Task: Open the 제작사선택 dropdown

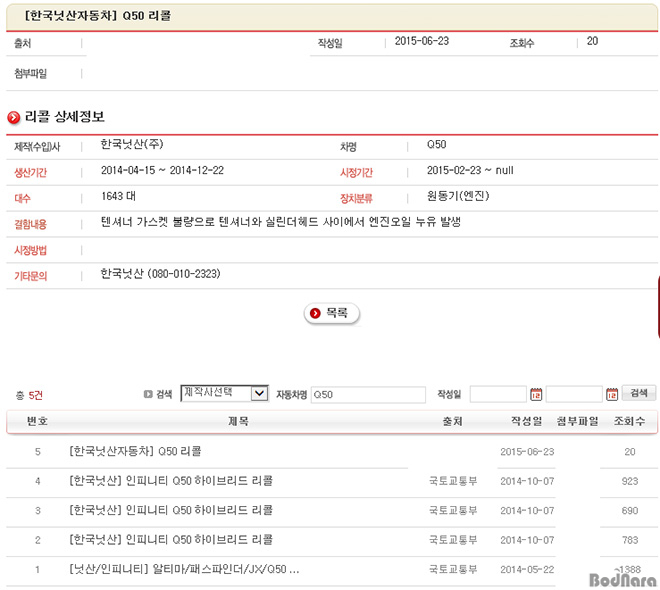Action: tap(224, 393)
